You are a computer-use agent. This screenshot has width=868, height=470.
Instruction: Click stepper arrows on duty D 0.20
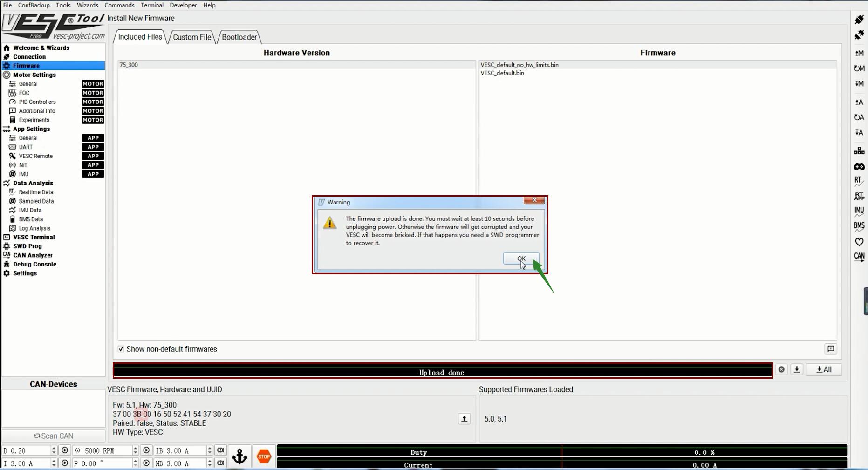click(54, 450)
